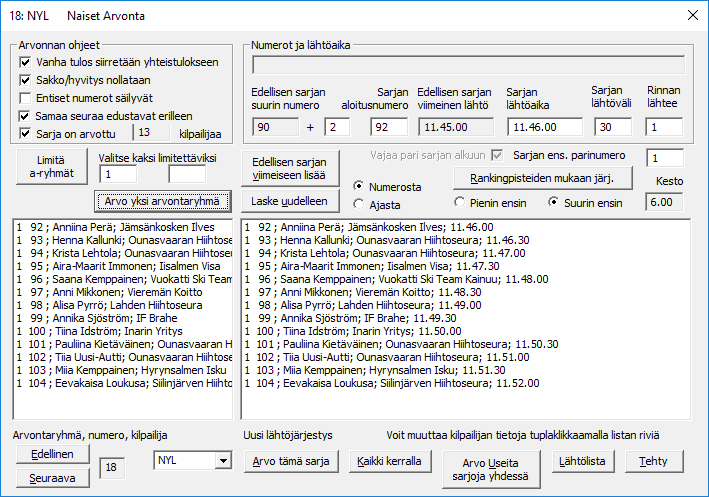
Task: Open the NYL series dropdown
Action: pyautogui.click(x=222, y=460)
